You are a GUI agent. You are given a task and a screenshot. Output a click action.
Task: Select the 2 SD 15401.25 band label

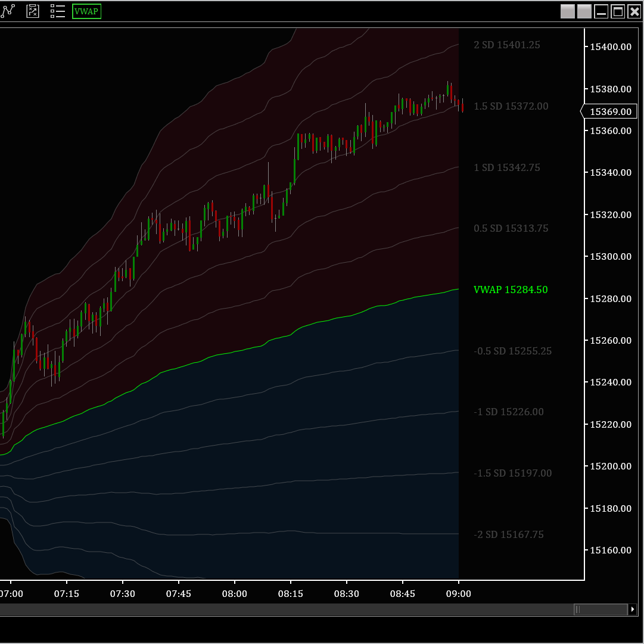point(506,45)
